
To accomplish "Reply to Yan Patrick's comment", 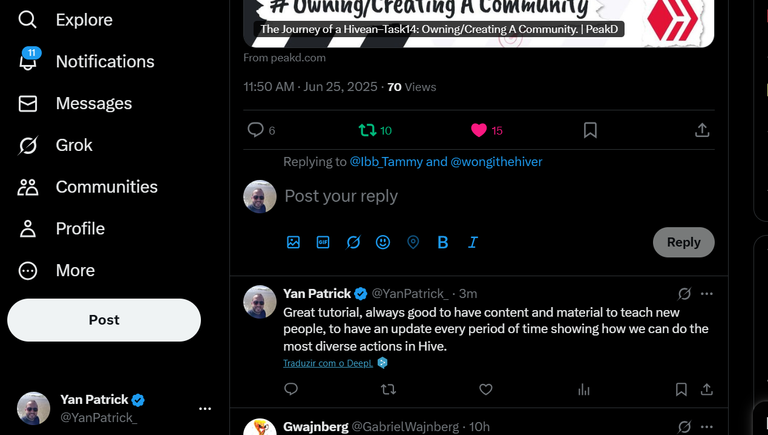I will coord(291,389).
